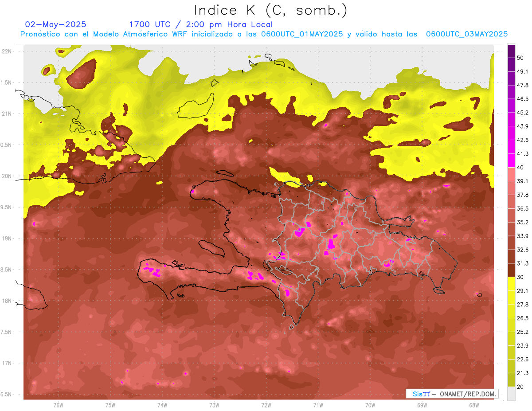Click the "33.9" color scale label
Screen dimensions: 532x411
[523, 236]
